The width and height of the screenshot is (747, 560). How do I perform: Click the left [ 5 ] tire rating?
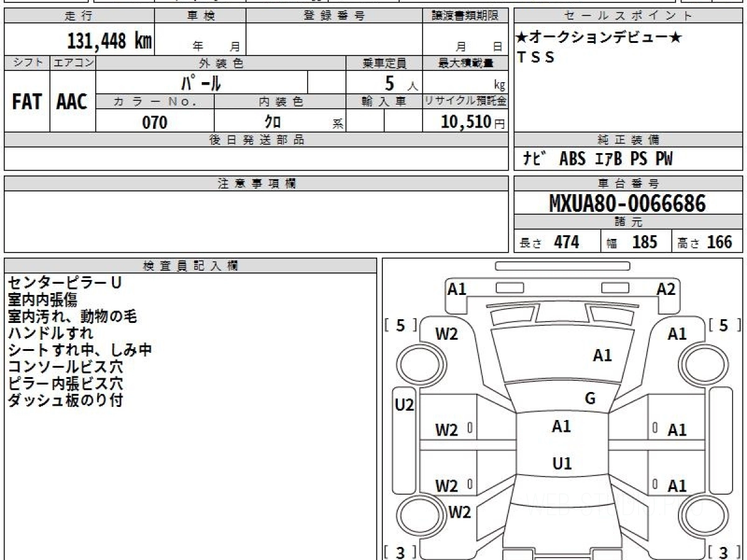pos(401,325)
